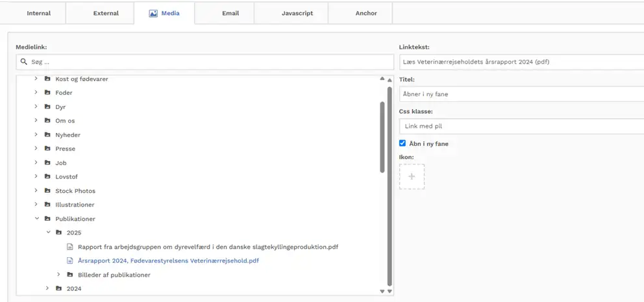Click the document icon for Rapport fra arbejdsgruppen
The width and height of the screenshot is (644, 302).
pyautogui.click(x=70, y=247)
